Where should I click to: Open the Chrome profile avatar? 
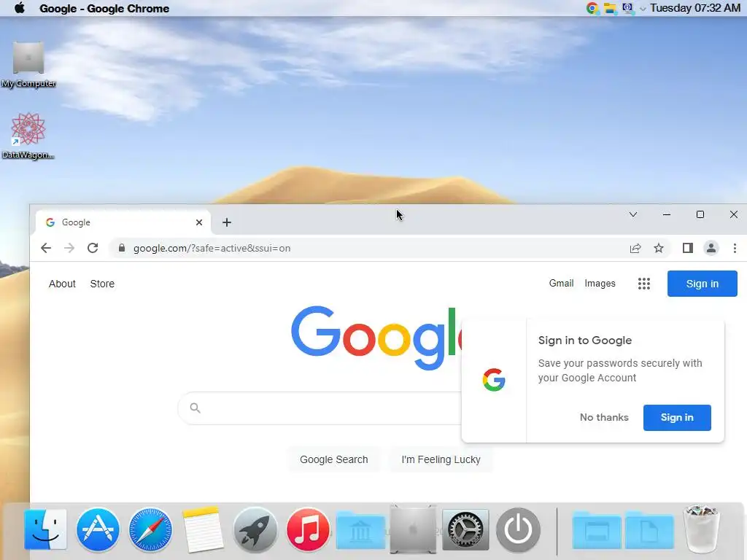[x=711, y=248]
